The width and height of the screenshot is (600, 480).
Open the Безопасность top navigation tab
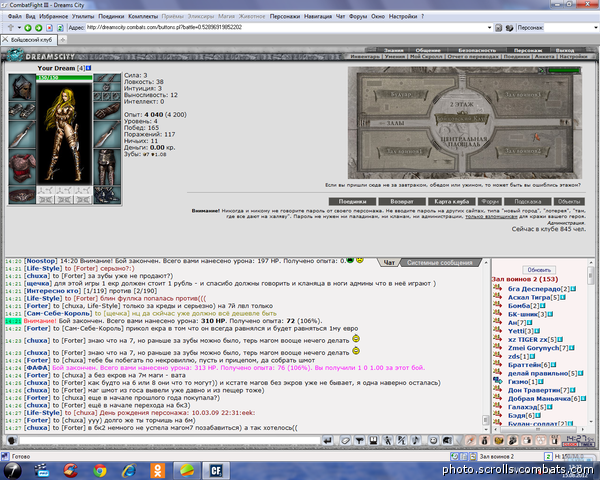pyautogui.click(x=477, y=50)
